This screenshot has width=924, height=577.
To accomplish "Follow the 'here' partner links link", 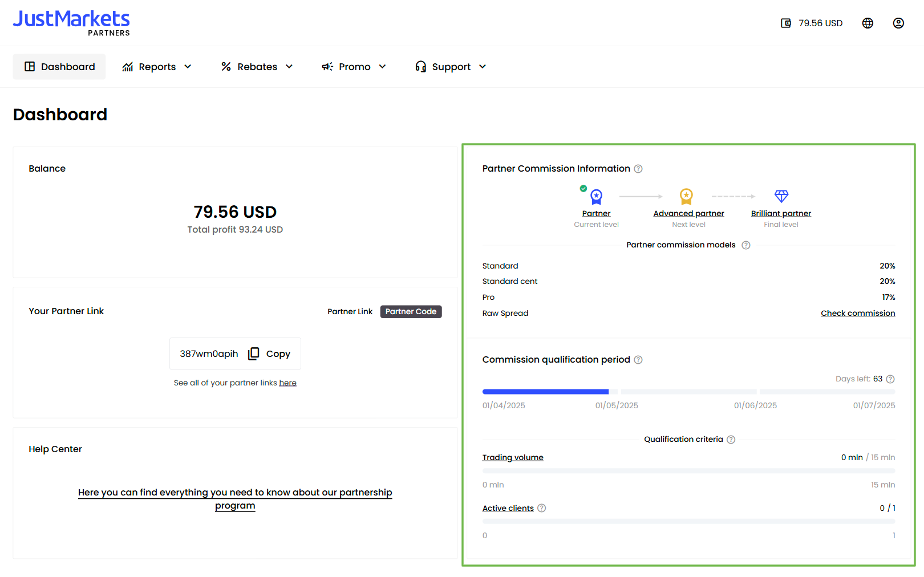I will [287, 383].
